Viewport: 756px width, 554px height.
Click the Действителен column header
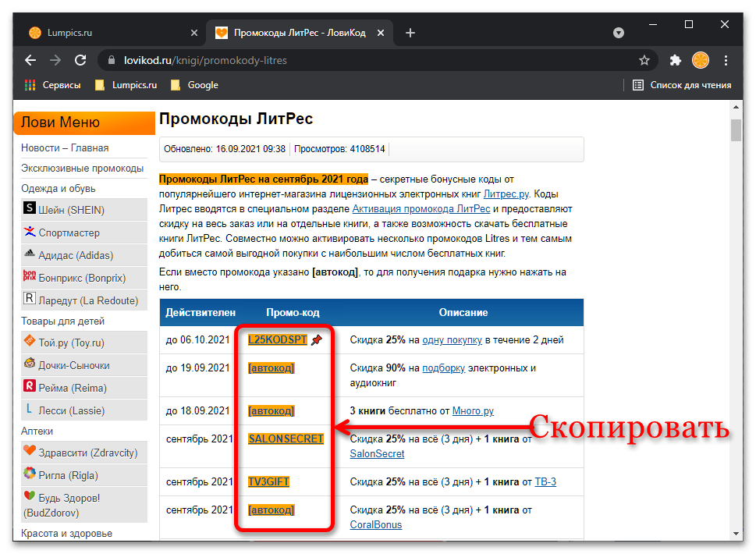point(201,312)
